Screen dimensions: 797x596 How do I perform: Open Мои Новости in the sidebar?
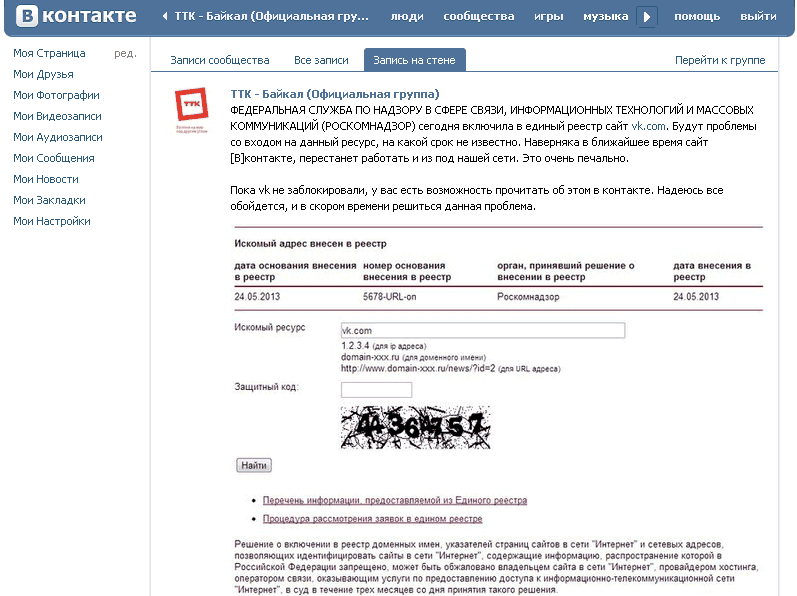pos(46,179)
